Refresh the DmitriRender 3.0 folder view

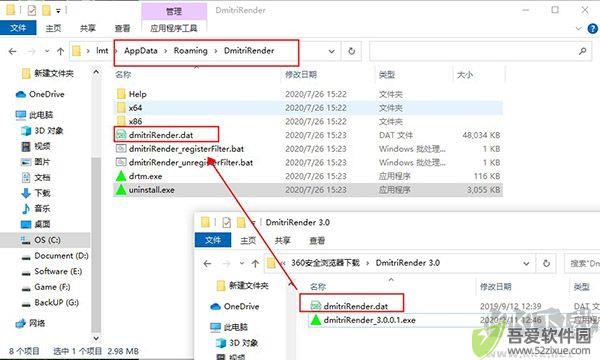click(x=546, y=264)
